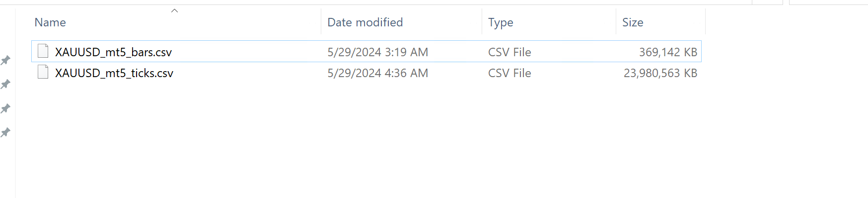
Task: Select the XAUUSD_mt5_ticks.csv file name
Action: [x=114, y=73]
